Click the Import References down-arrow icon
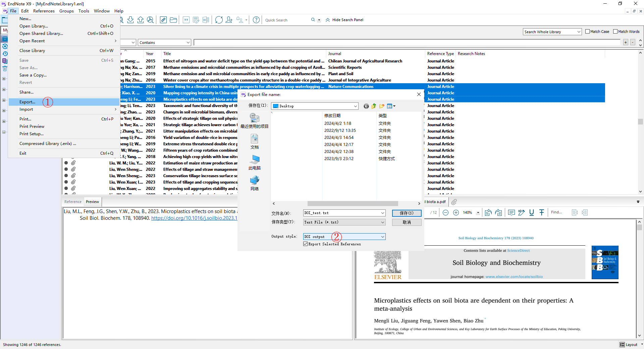The height and width of the screenshot is (349, 644). tap(130, 20)
